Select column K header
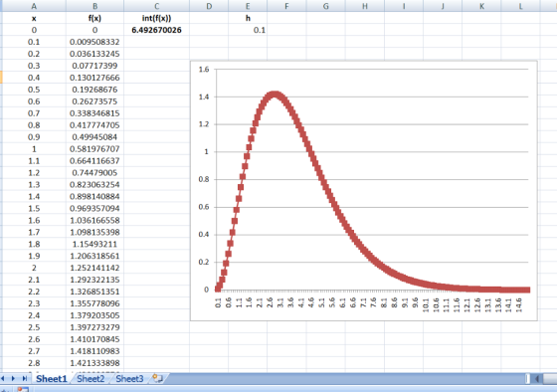Screen dimensions: 557x392 481,6
